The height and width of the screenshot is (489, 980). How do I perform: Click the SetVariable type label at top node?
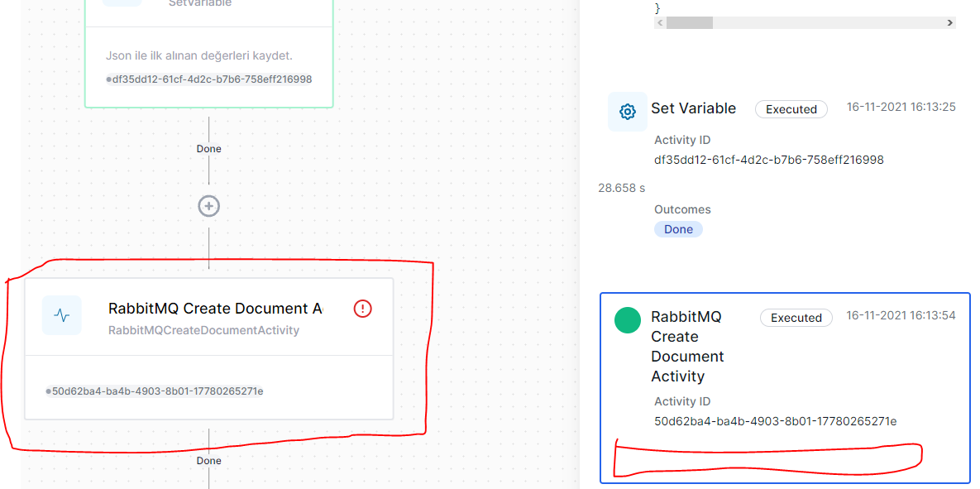click(x=200, y=3)
